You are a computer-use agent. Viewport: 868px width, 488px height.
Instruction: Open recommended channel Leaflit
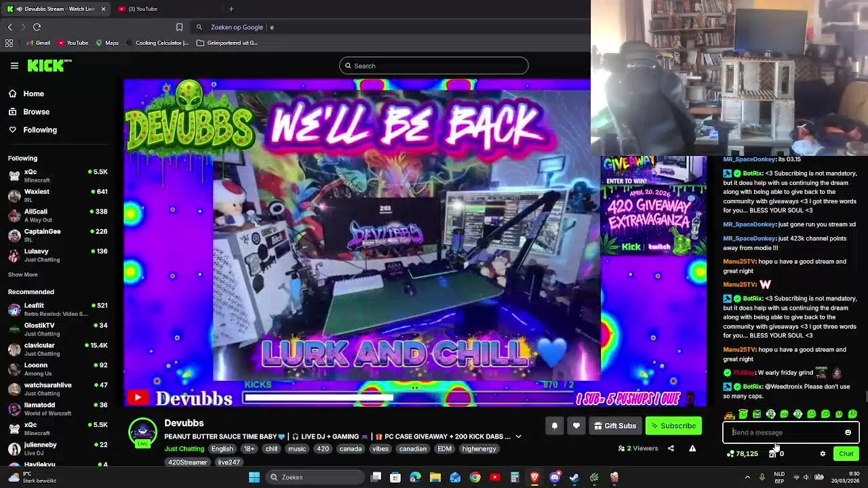(58, 309)
